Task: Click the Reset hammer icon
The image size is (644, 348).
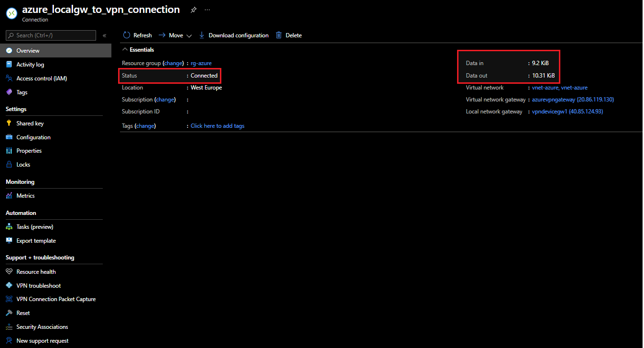Action: click(x=9, y=313)
